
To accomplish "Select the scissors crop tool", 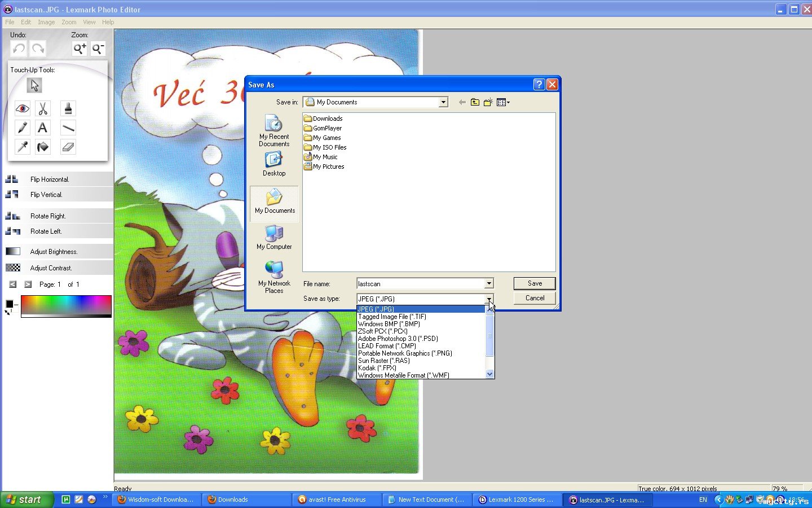I will coord(43,108).
